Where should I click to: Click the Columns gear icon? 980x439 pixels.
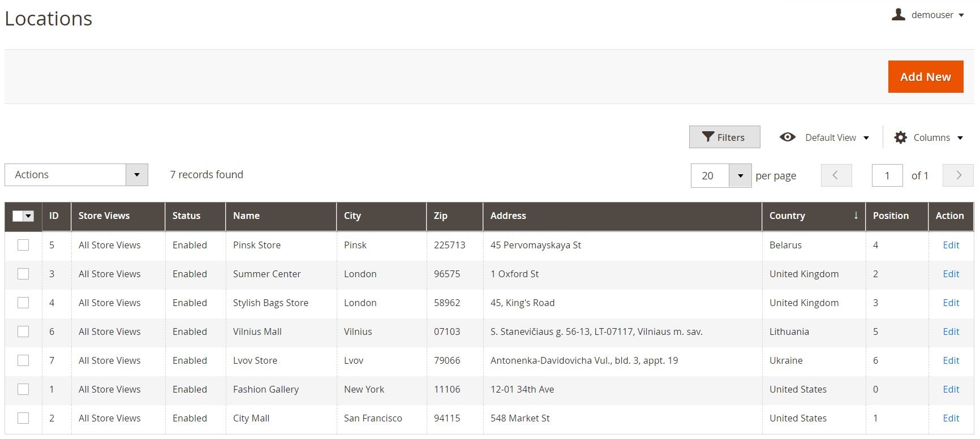[x=900, y=137]
